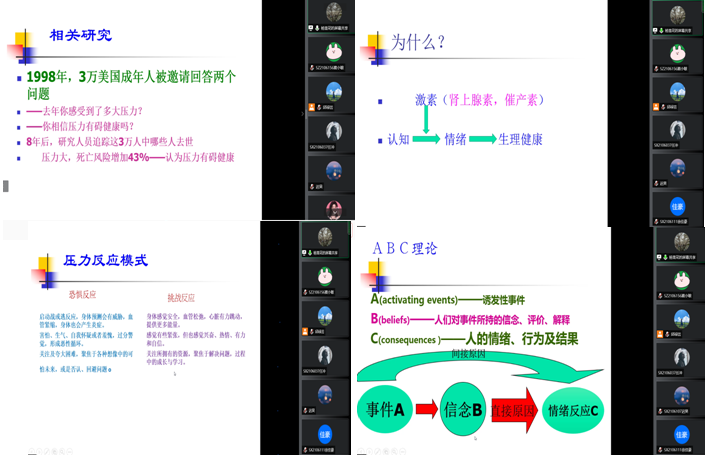Click the green 事件A oval
This screenshot has width=705, height=456.
[x=386, y=408]
